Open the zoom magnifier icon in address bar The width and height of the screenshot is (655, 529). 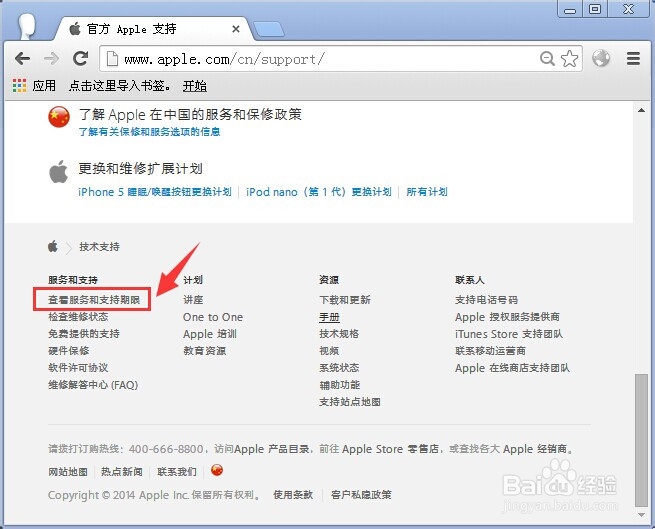tap(547, 58)
